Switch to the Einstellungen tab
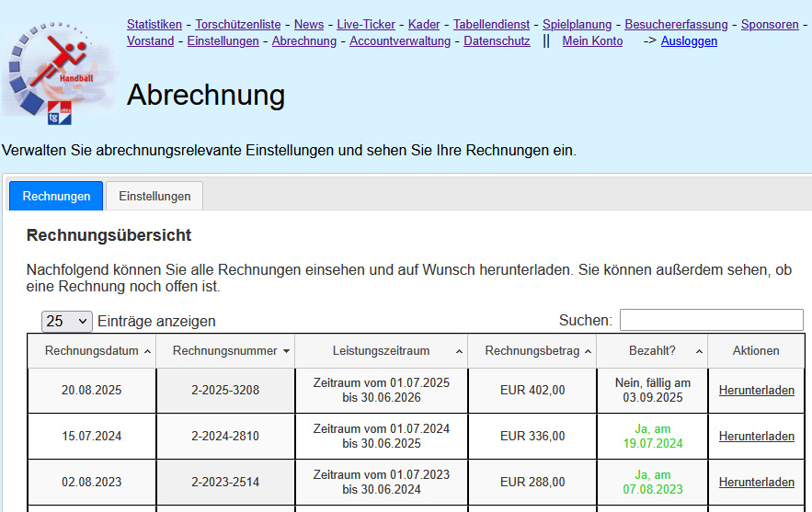Image resolution: width=812 pixels, height=512 pixels. click(154, 196)
